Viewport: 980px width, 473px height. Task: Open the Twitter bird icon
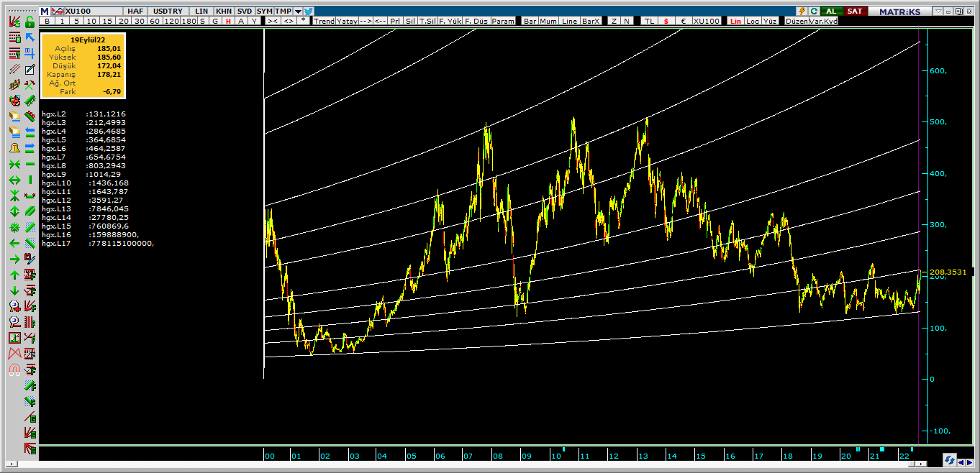click(308, 11)
